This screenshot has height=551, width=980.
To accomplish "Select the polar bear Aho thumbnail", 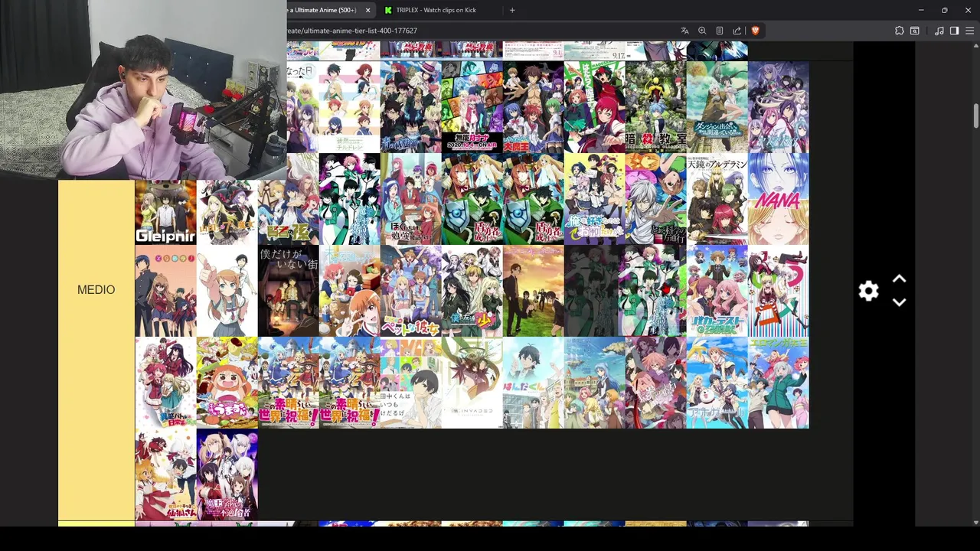I will click(x=717, y=383).
